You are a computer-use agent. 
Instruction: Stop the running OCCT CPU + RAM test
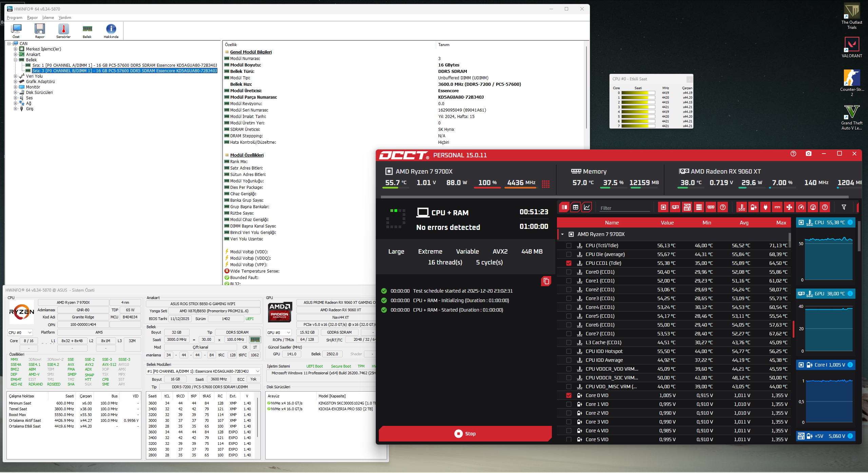(x=465, y=434)
